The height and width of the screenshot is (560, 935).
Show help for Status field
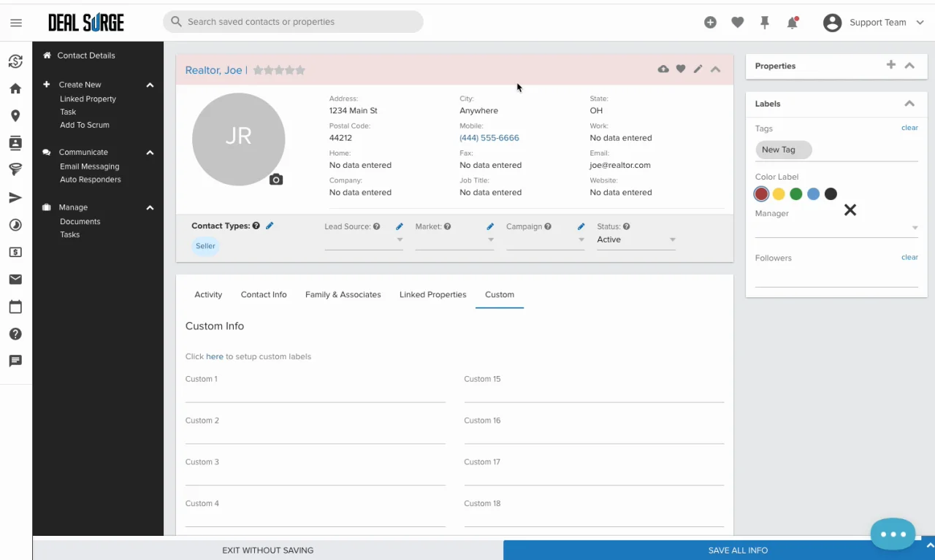click(627, 227)
